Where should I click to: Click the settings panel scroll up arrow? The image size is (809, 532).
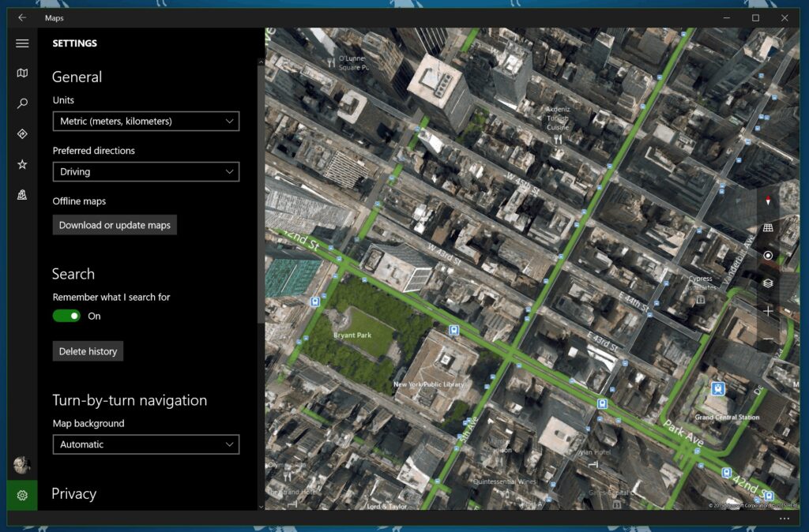[261, 62]
